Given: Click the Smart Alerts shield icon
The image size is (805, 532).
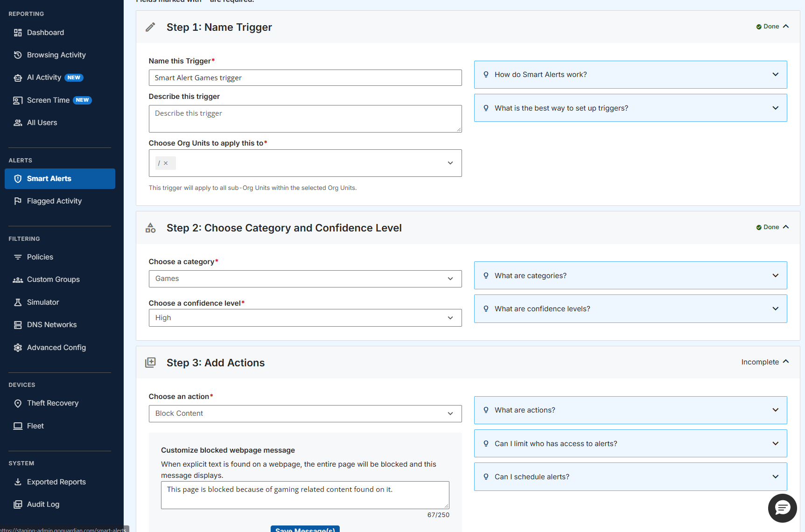Looking at the screenshot, I should (18, 179).
